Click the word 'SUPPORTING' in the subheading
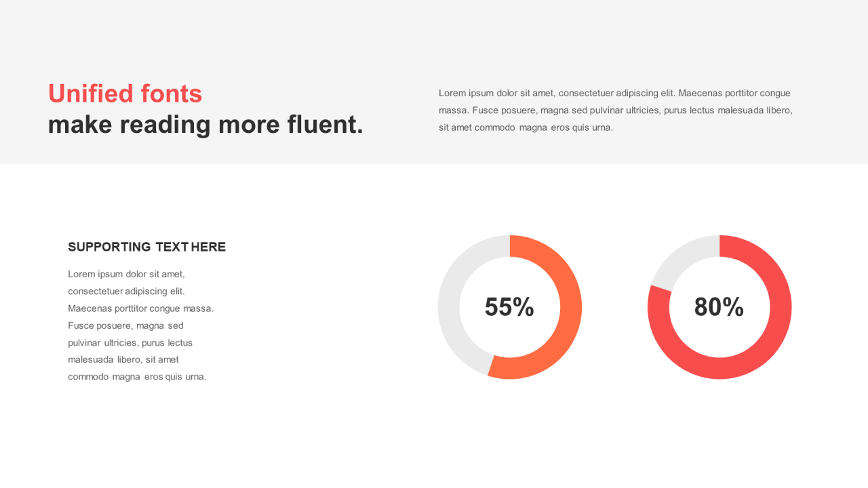Image resolution: width=868 pixels, height=488 pixels. (x=110, y=247)
